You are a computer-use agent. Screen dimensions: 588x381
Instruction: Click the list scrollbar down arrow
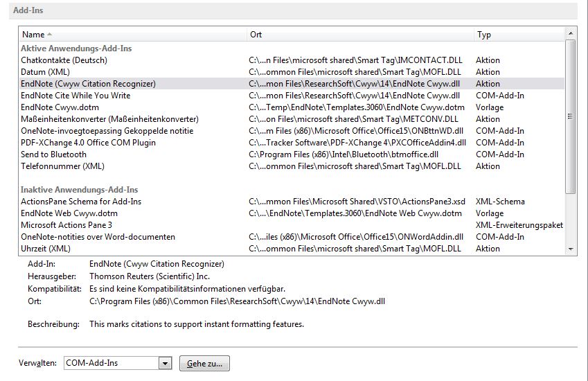coord(571,249)
